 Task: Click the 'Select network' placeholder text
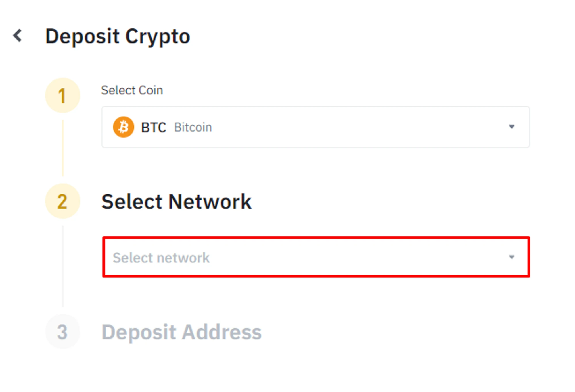[x=161, y=258]
